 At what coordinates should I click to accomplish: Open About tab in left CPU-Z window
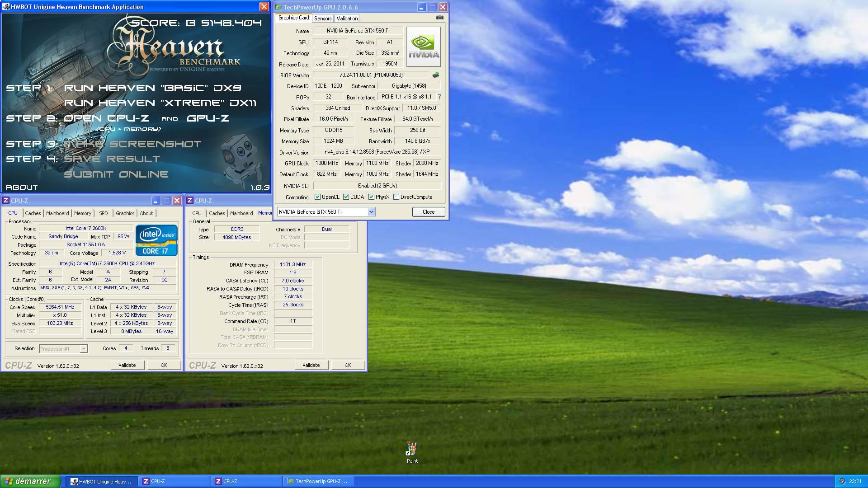[146, 213]
